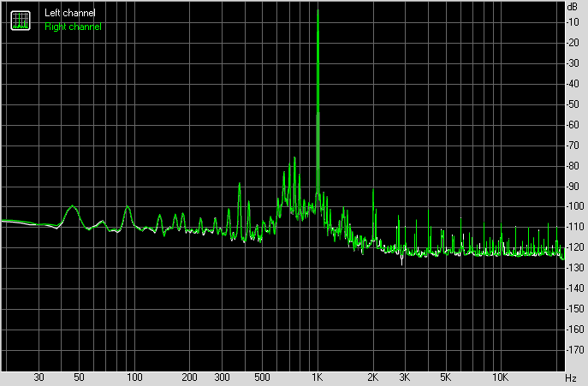The image size is (588, 386).
Task: Select the Right channel legend label
Action: pos(73,27)
